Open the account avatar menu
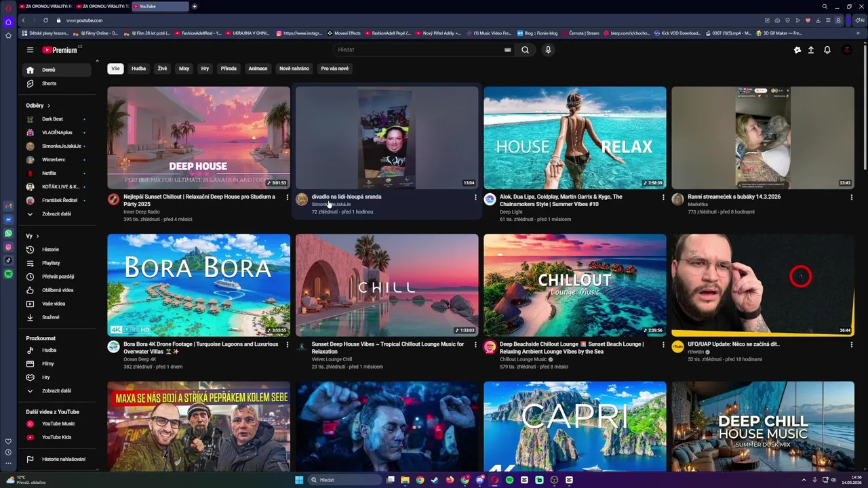This screenshot has height=488, width=868. point(846,49)
